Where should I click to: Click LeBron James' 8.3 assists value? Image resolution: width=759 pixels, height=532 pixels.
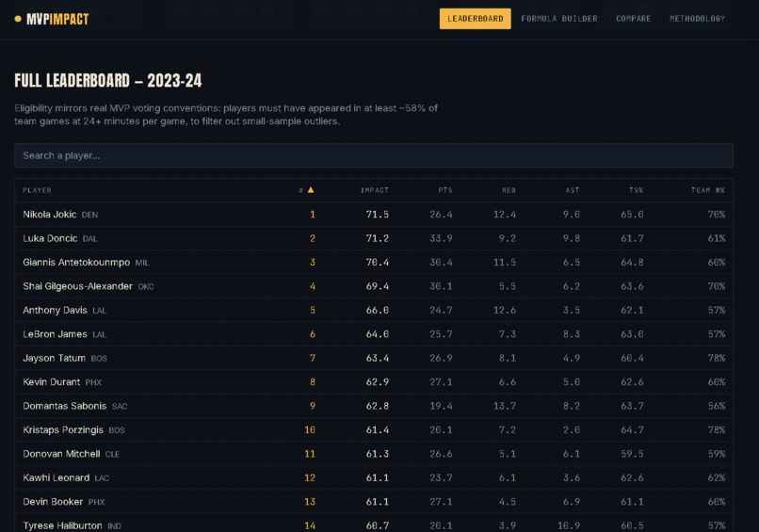coord(572,334)
